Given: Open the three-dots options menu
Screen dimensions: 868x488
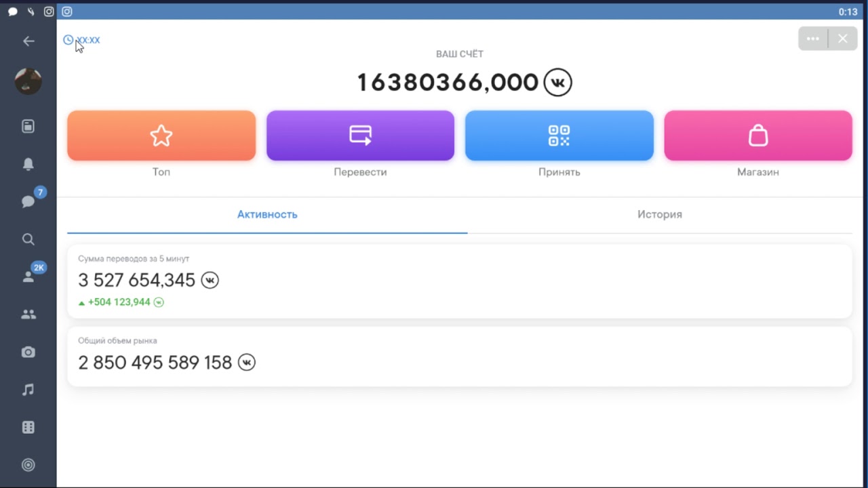Looking at the screenshot, I should tap(813, 39).
